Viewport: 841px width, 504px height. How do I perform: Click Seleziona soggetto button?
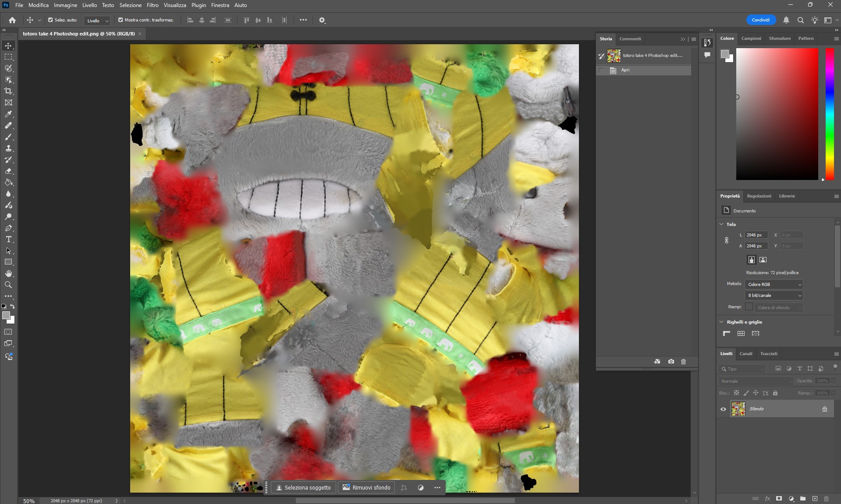coord(304,487)
